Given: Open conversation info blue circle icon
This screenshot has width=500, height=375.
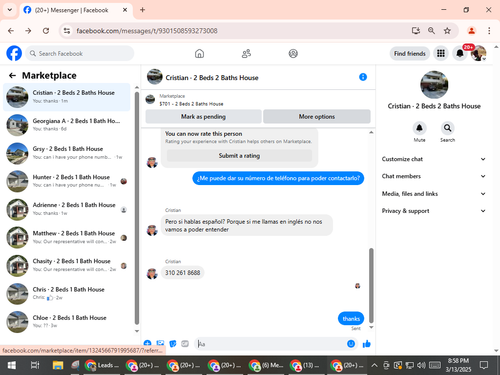Looking at the screenshot, I should point(363,77).
